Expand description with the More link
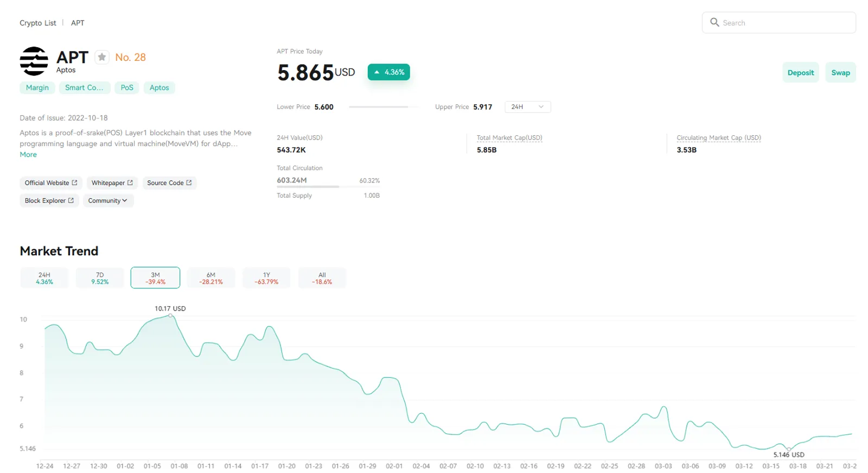 point(28,155)
